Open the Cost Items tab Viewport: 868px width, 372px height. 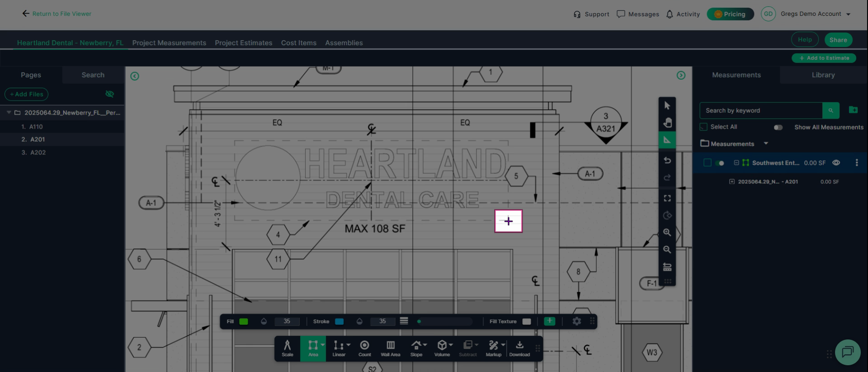[299, 43]
